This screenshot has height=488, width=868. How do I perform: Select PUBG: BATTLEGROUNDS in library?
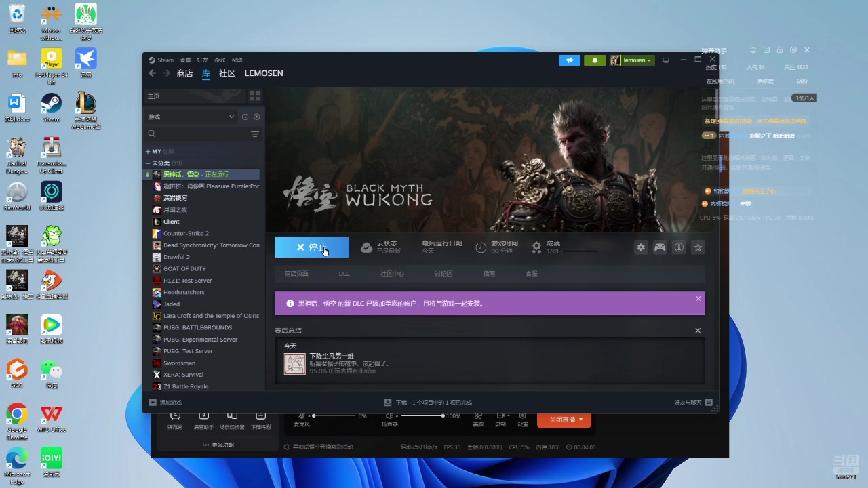(197, 327)
